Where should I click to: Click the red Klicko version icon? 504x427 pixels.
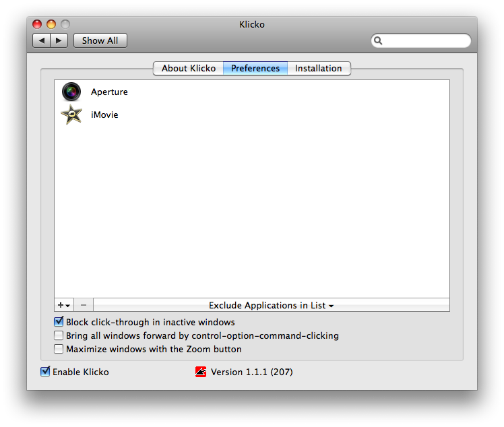pos(201,372)
